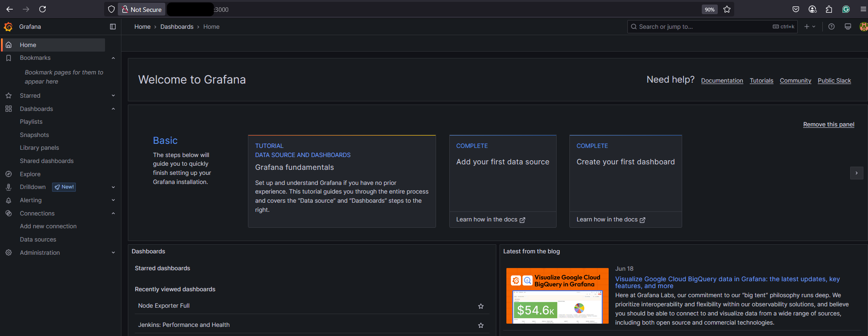Open the help question mark icon
Screen dimensions: 868x336
coord(831,27)
